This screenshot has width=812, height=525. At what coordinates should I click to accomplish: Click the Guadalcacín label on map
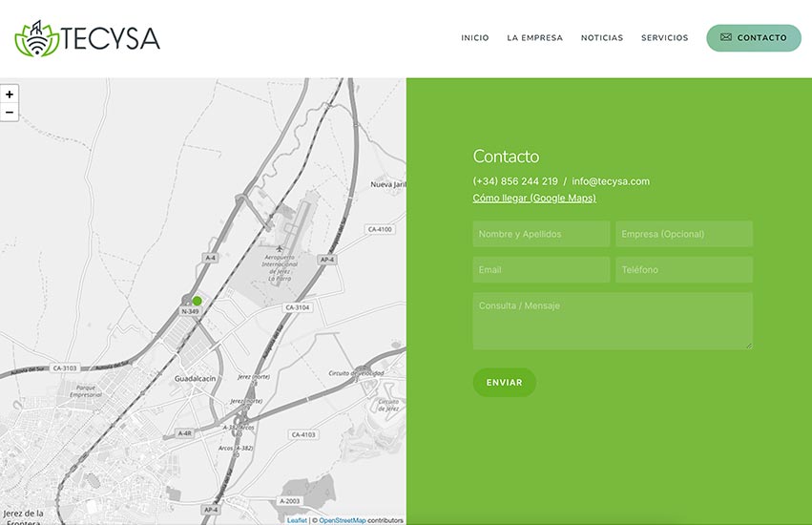point(195,379)
